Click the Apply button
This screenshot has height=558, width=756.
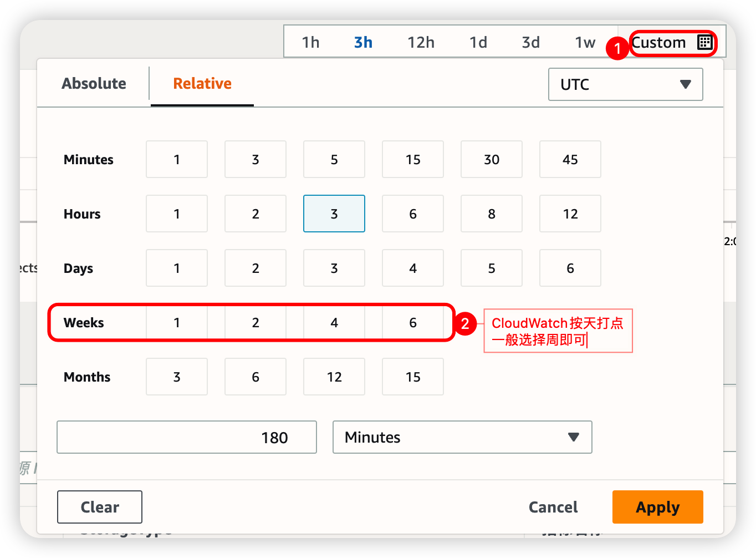pyautogui.click(x=657, y=507)
